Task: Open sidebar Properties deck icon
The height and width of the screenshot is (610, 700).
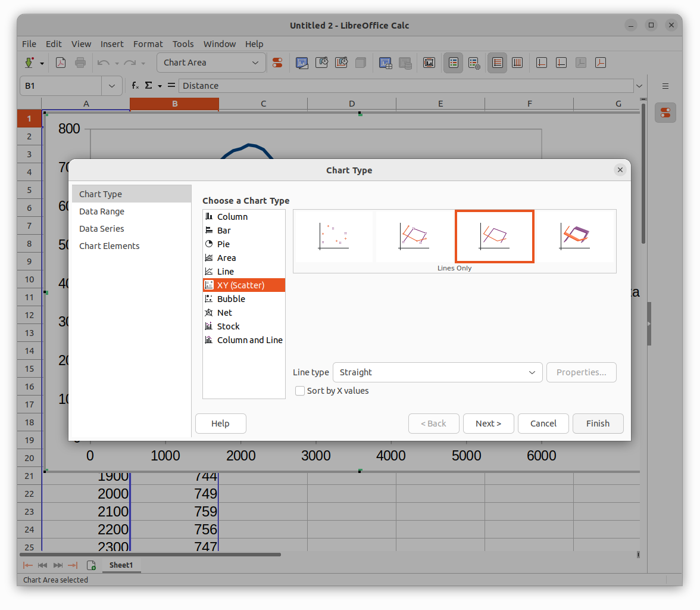Action: click(x=665, y=113)
